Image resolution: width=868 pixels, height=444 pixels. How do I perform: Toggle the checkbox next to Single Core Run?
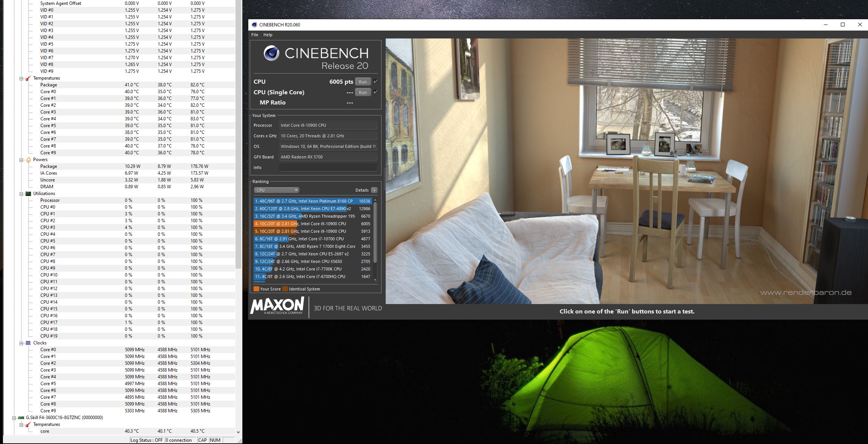coord(376,92)
